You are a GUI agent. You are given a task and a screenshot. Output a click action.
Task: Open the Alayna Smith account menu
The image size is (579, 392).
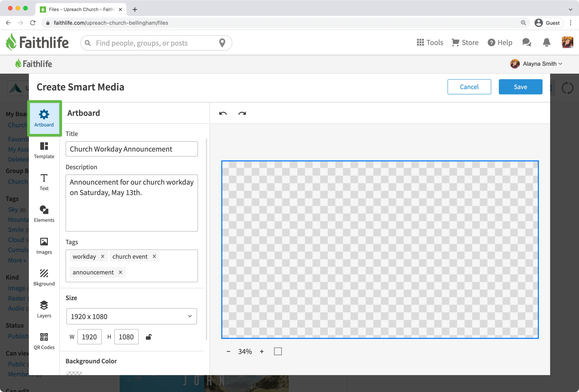(x=536, y=64)
